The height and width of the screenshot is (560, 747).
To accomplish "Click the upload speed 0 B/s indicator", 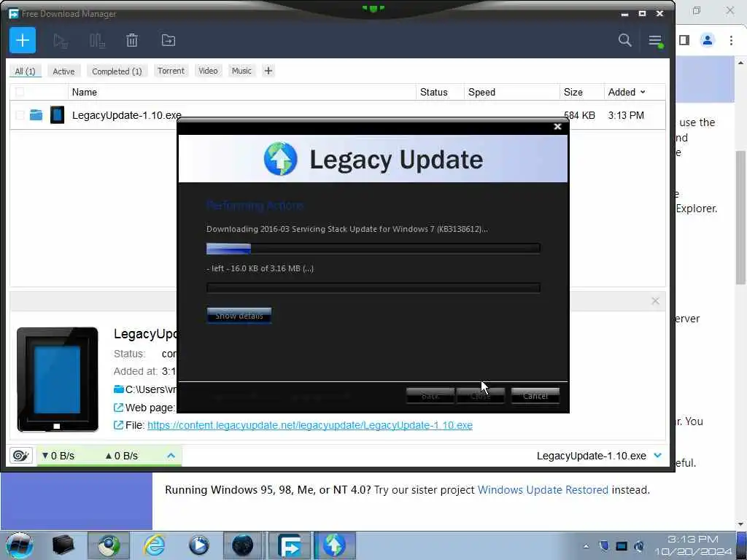I will [122, 456].
